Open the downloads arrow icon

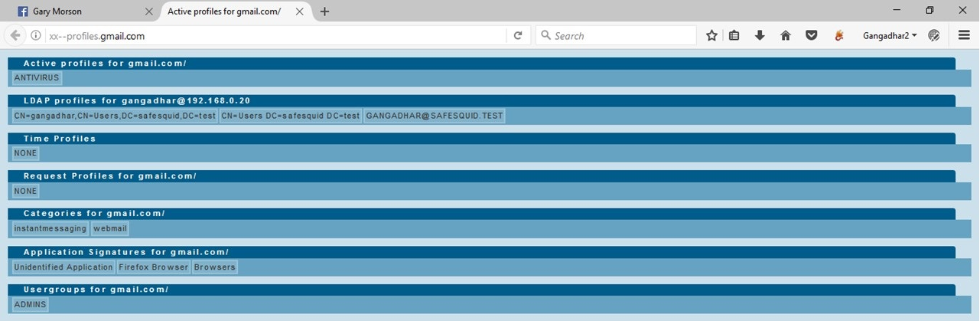coord(760,35)
